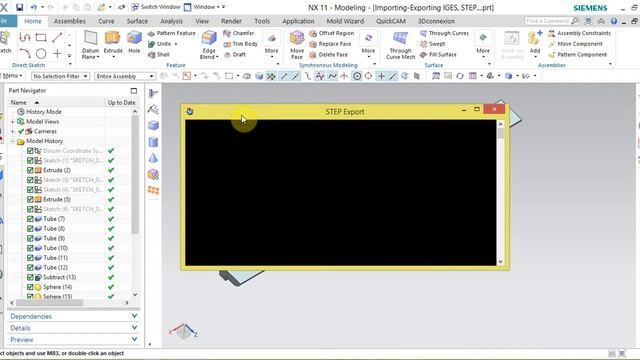Switch to the Analysis tab

(171, 21)
